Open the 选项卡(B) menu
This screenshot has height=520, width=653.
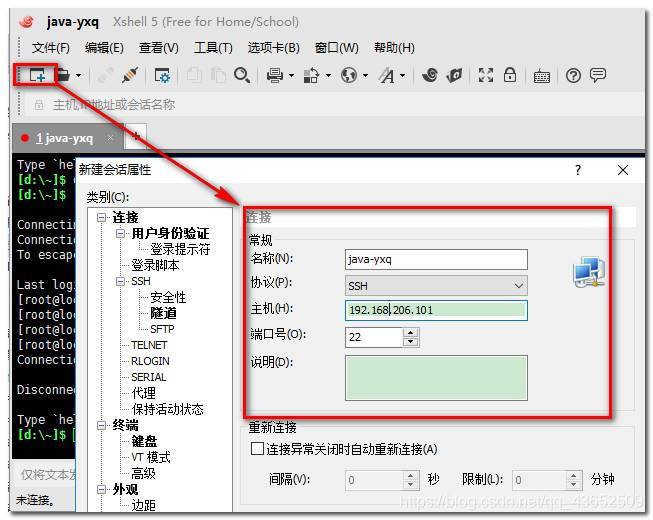click(x=274, y=48)
